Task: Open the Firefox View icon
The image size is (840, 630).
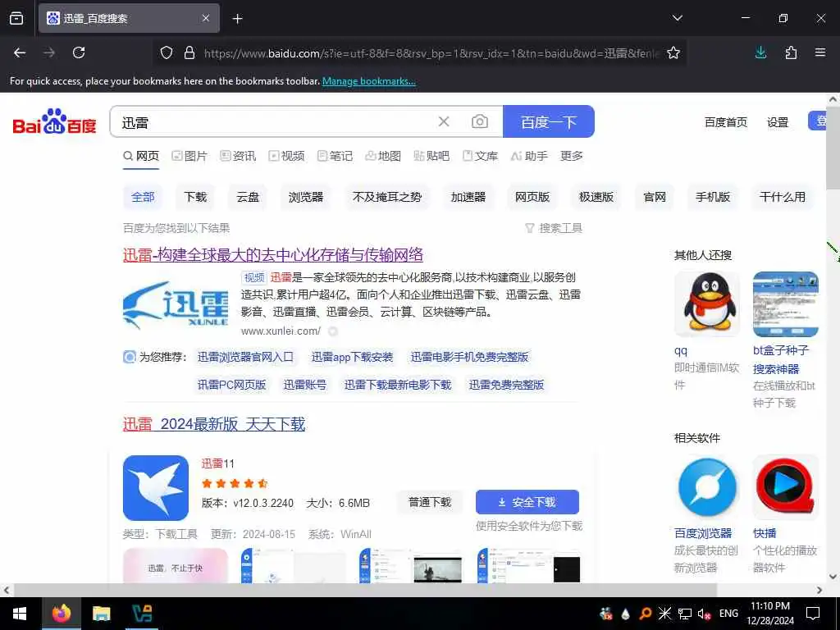Action: (16, 18)
